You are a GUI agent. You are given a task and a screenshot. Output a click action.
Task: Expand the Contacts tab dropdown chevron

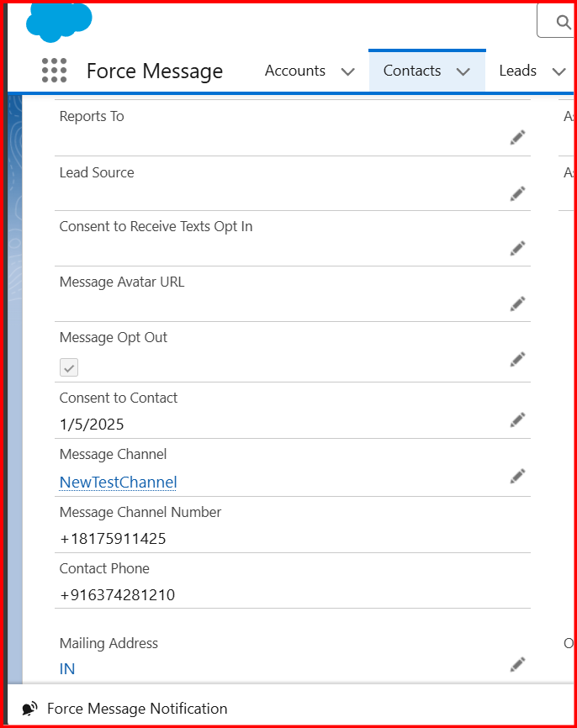click(463, 71)
